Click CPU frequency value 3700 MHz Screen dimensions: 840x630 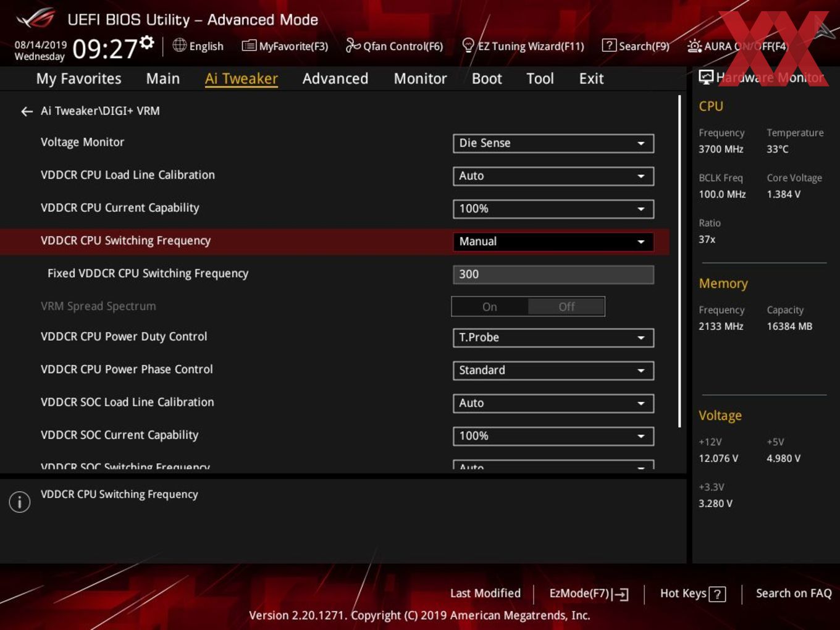[721, 149]
